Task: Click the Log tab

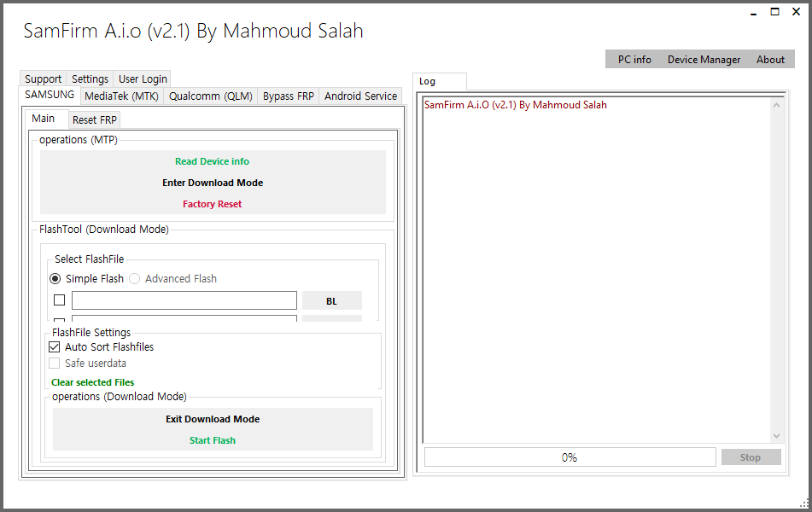Action: tap(440, 81)
